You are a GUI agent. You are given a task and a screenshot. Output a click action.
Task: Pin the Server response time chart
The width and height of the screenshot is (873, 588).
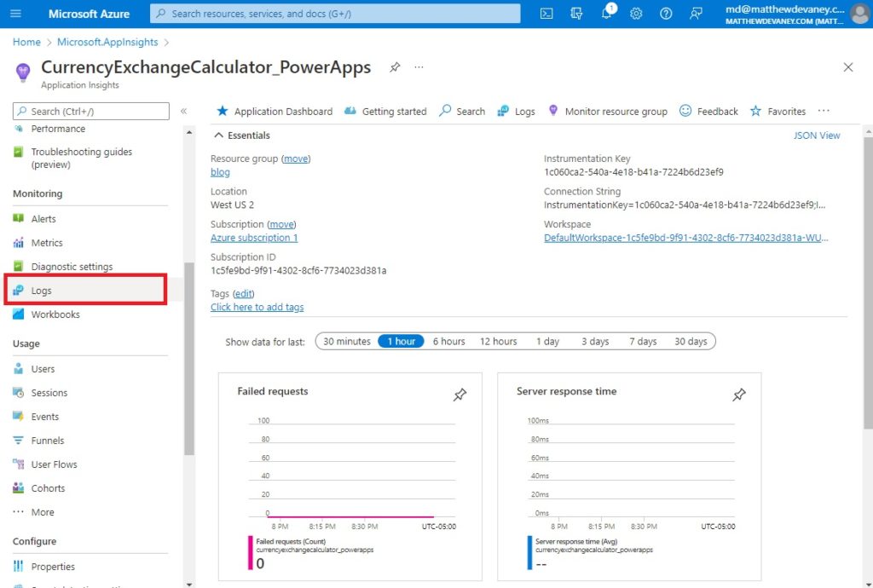click(x=739, y=395)
